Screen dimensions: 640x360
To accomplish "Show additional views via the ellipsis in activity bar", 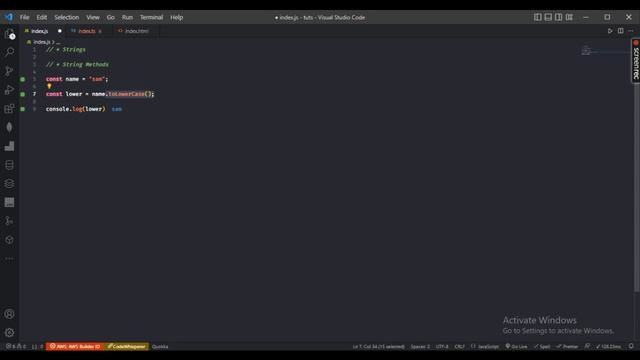I will pyautogui.click(x=9, y=259).
